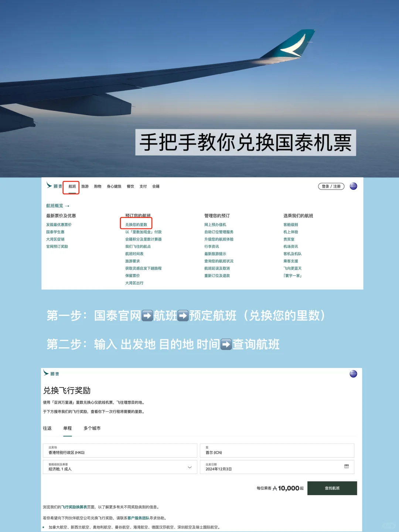Open 大湾区出行 link
Image resolution: width=399 pixels, height=532 pixels.
coord(134,283)
